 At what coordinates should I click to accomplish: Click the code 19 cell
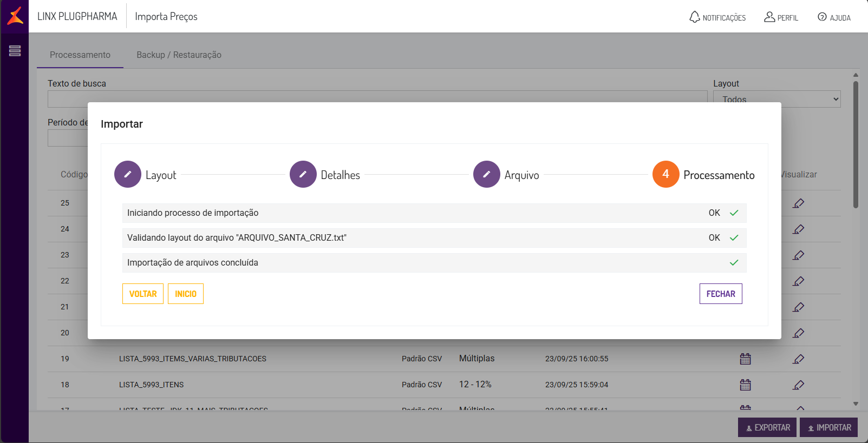tap(65, 359)
